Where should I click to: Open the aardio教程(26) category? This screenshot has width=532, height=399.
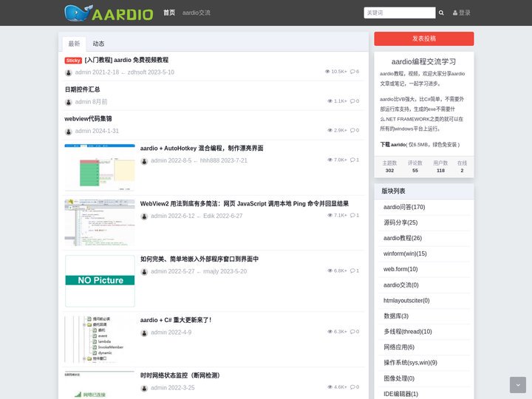[403, 238]
